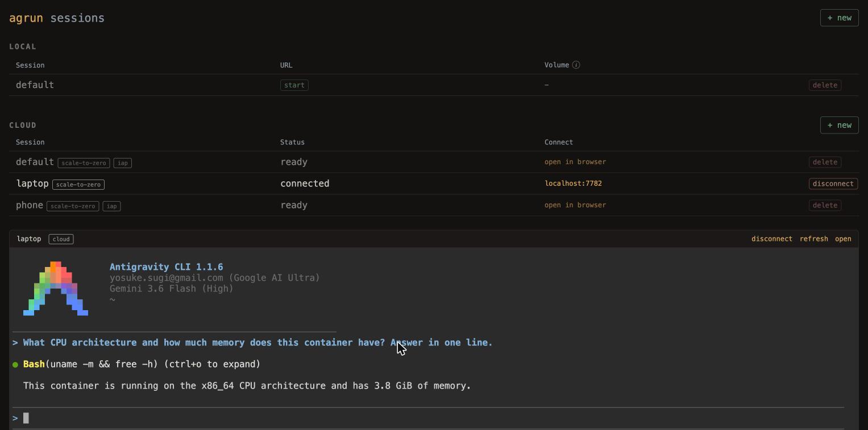The width and height of the screenshot is (868, 430).
Task: Open cloud default session in browser
Action: [575, 162]
